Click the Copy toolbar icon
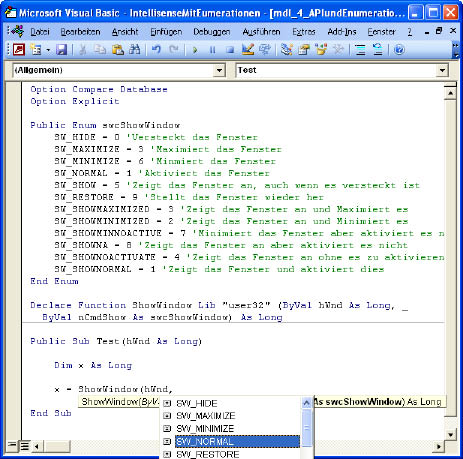This screenshot has height=459, width=463. [100, 50]
